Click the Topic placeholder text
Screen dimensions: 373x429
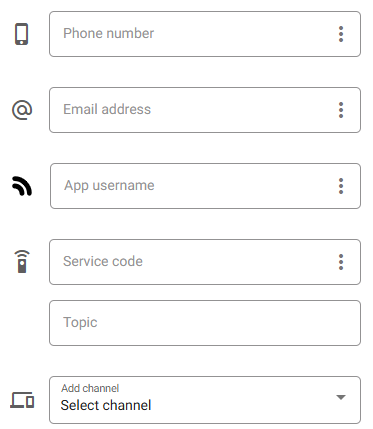click(80, 322)
